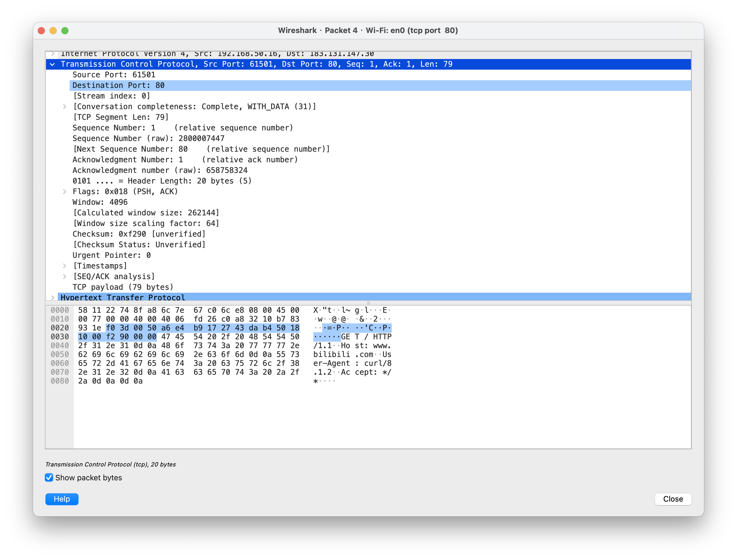Expand the Hypertext Transfer Protocol tree
This screenshot has height=560, width=737.
[53, 297]
